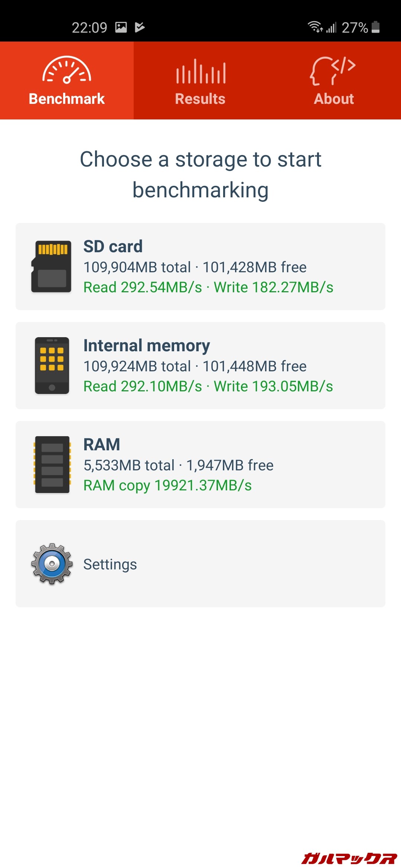
Task: Switch to the About tab
Action: click(333, 82)
